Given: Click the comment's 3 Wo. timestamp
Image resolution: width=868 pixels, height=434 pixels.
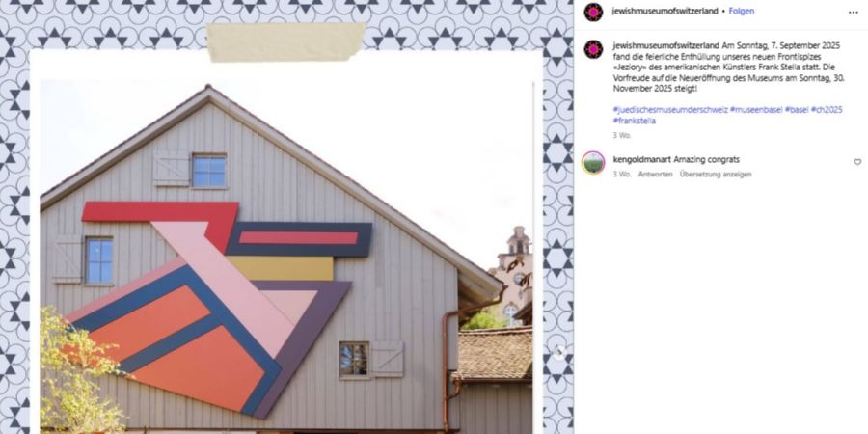Looking at the screenshot, I should point(622,174).
